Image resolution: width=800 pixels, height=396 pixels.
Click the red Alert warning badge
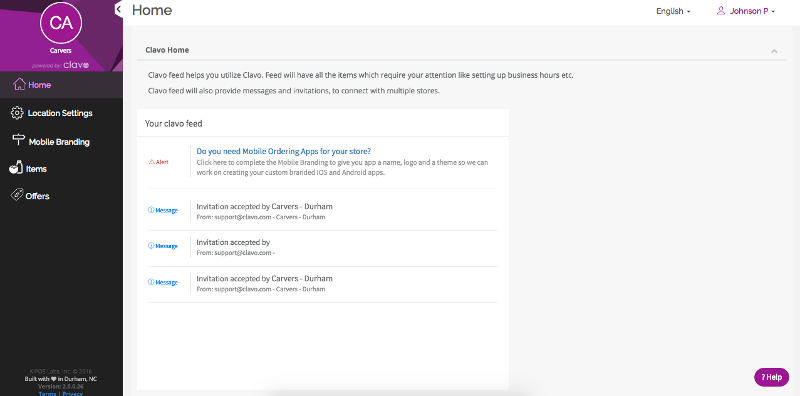point(159,162)
